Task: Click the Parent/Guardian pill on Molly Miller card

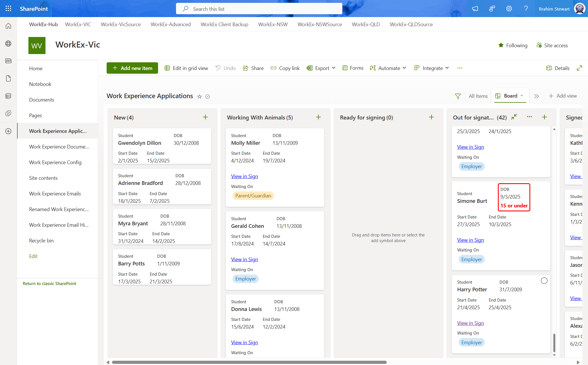Action: (x=253, y=196)
